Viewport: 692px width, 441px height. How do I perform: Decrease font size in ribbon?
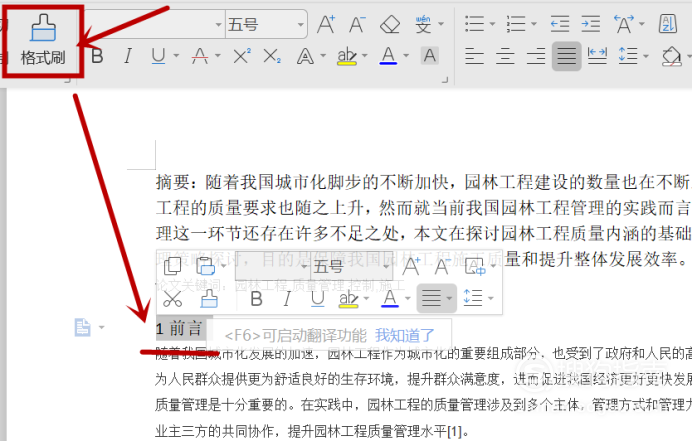357,24
